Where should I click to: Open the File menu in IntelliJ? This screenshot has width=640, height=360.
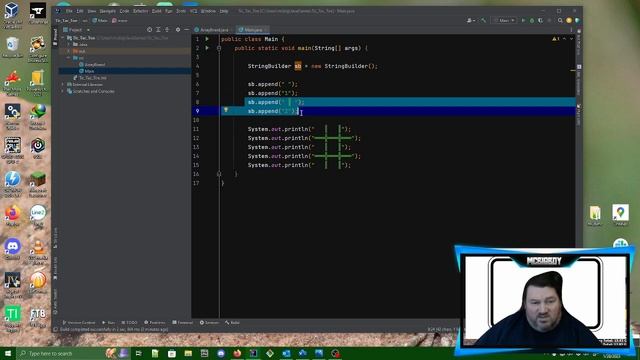(x=69, y=11)
